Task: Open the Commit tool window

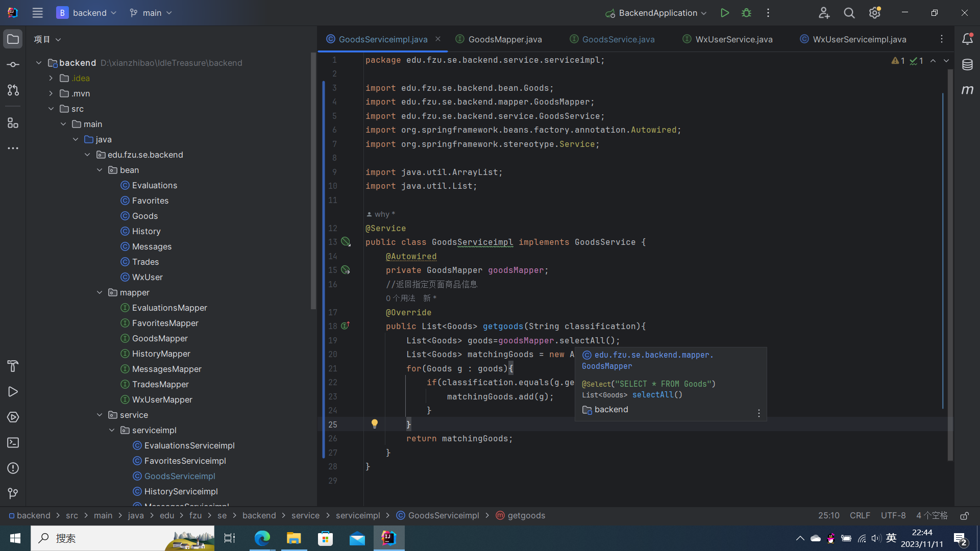Action: click(x=13, y=65)
